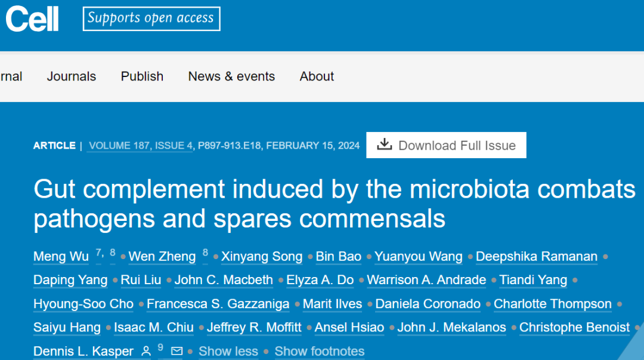
Task: Expand details with Show footnotes
Action: coord(319,352)
